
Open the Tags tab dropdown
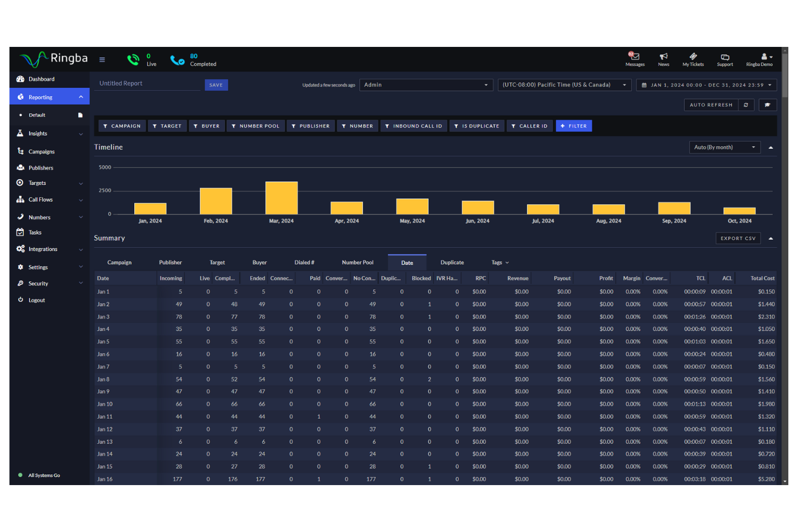pos(500,262)
